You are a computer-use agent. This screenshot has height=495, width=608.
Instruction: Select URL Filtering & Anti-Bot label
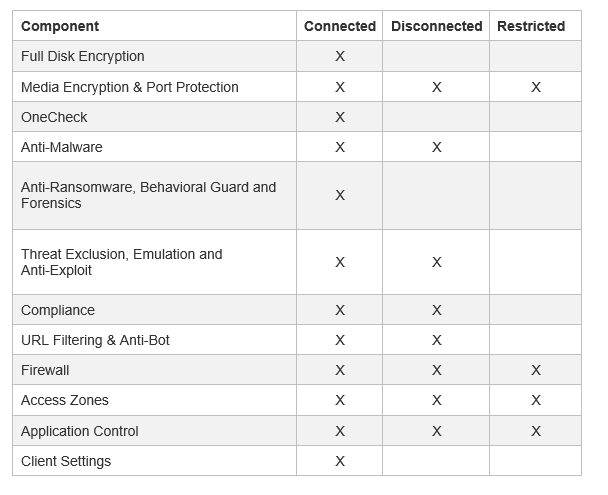95,340
